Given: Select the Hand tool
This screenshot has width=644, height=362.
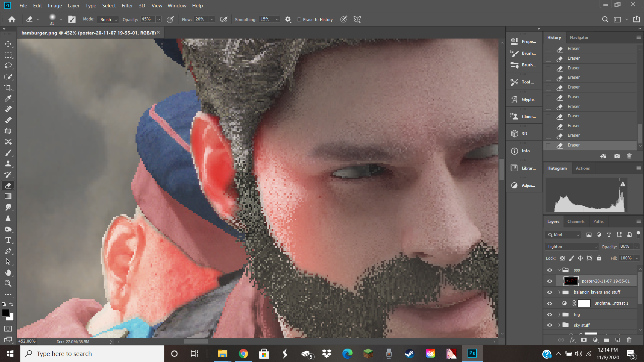Looking at the screenshot, I should coord(8,273).
